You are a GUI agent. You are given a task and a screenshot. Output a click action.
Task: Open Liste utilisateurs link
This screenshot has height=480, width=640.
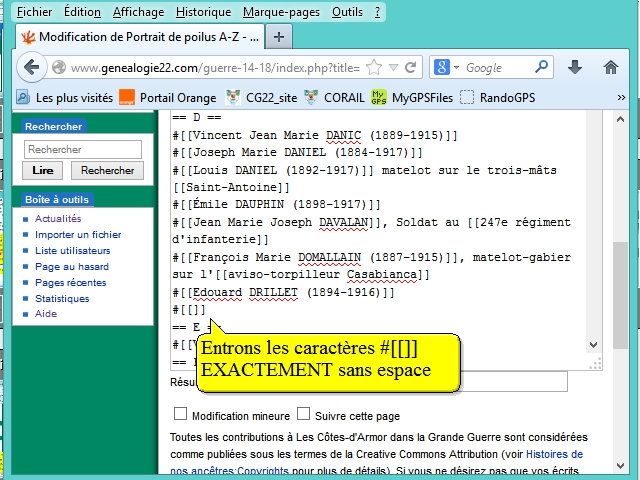click(x=73, y=251)
